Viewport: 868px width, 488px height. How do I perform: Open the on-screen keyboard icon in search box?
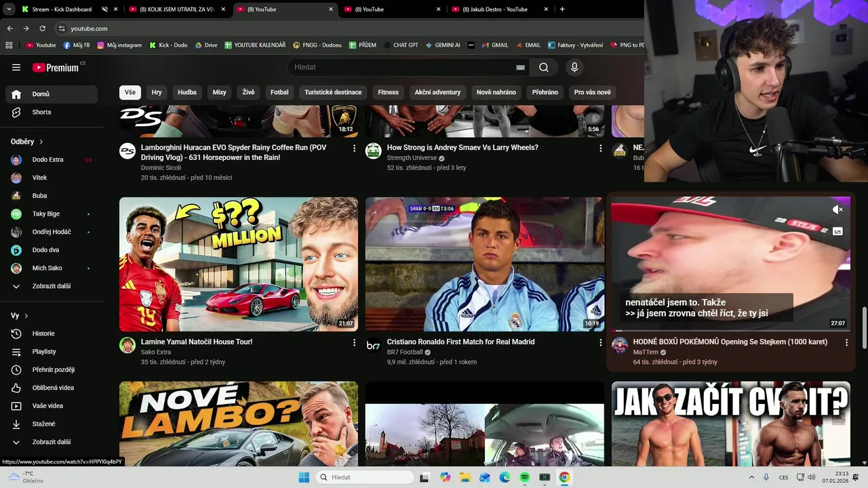[x=520, y=67]
